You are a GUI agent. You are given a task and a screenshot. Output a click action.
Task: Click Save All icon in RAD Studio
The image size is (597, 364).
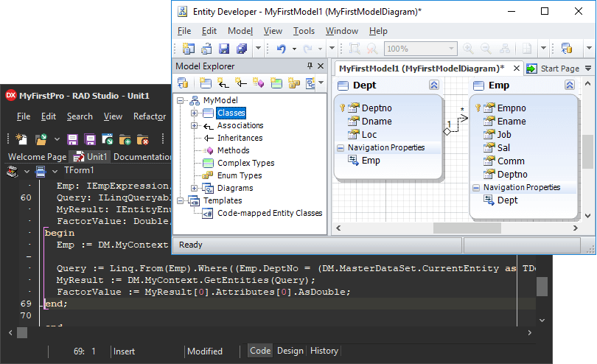click(x=89, y=139)
